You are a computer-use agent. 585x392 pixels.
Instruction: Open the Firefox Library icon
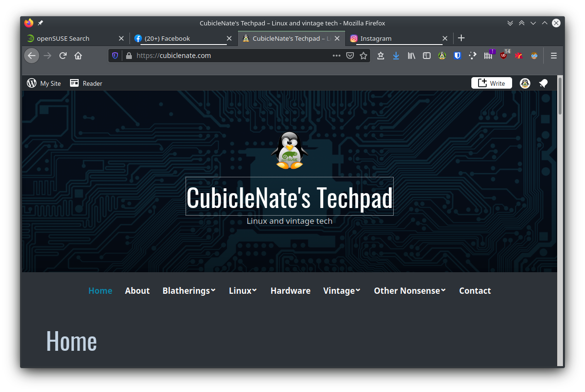pyautogui.click(x=411, y=56)
